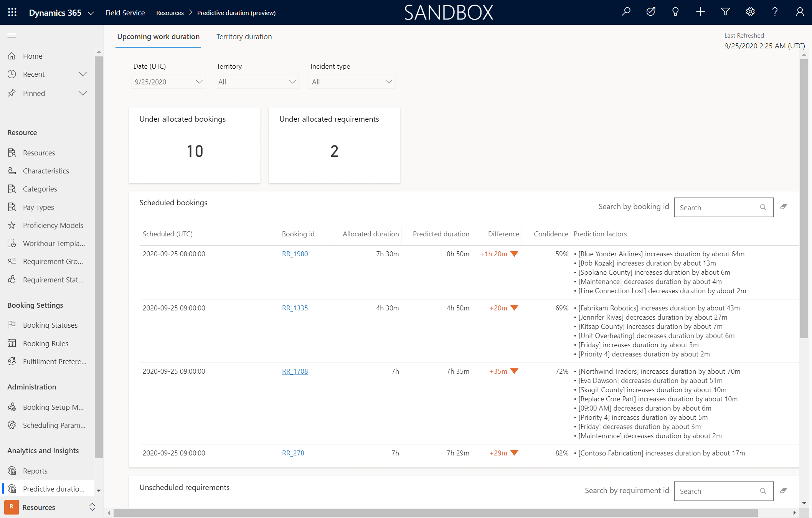Select Upcoming work duration tab
Viewport: 812px width, 518px height.
pos(158,36)
